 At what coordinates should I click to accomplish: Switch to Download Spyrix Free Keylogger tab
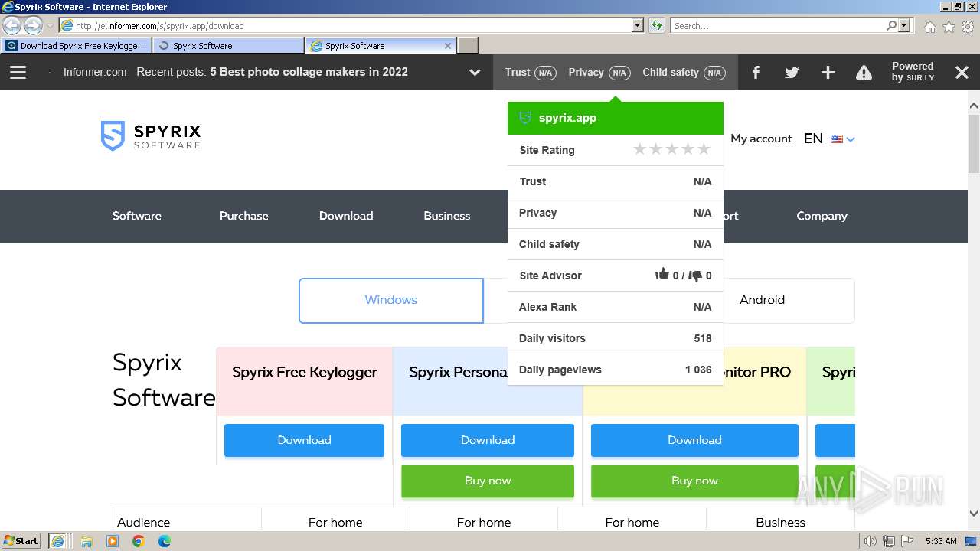76,46
